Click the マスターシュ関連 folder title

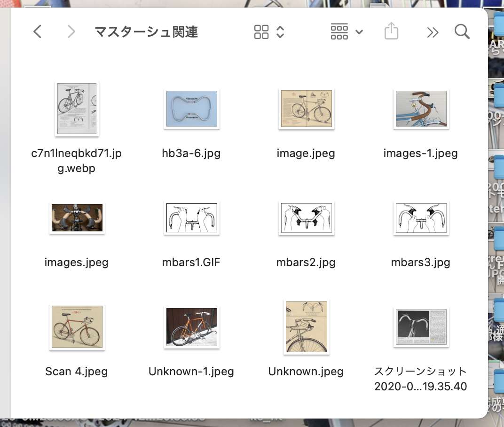146,32
